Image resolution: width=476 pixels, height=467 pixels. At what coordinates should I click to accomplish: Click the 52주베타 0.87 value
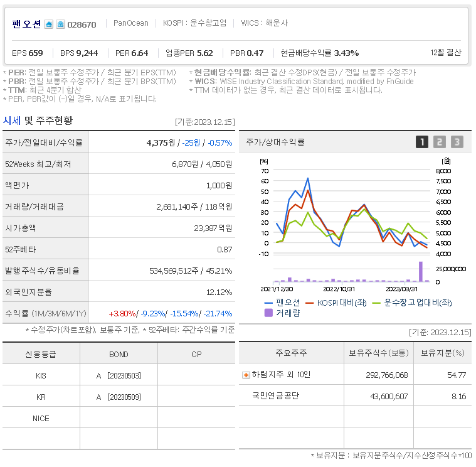[x=225, y=249]
